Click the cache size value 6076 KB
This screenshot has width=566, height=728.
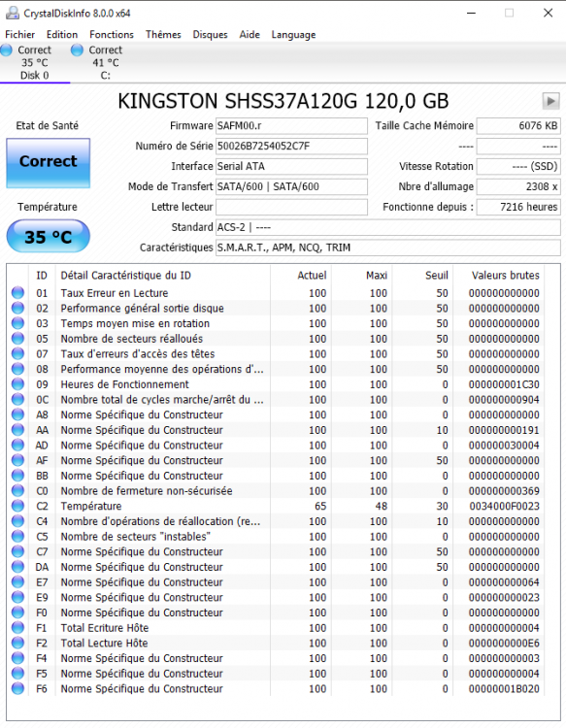518,126
